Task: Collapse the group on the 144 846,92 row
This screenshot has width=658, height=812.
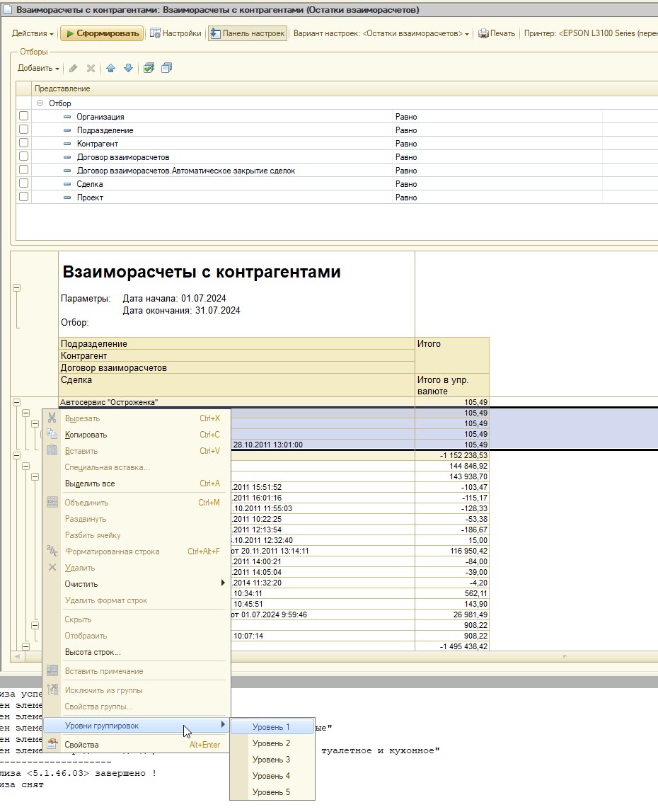Action: [26, 466]
